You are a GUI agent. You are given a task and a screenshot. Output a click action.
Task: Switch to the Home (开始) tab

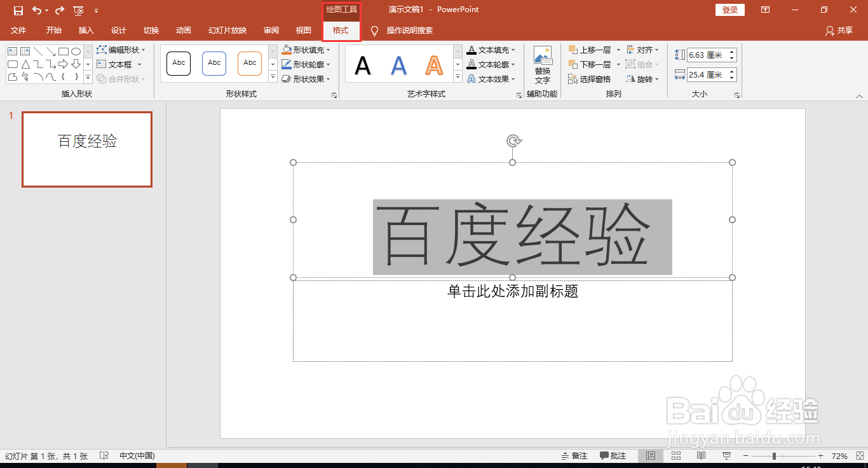coord(54,31)
